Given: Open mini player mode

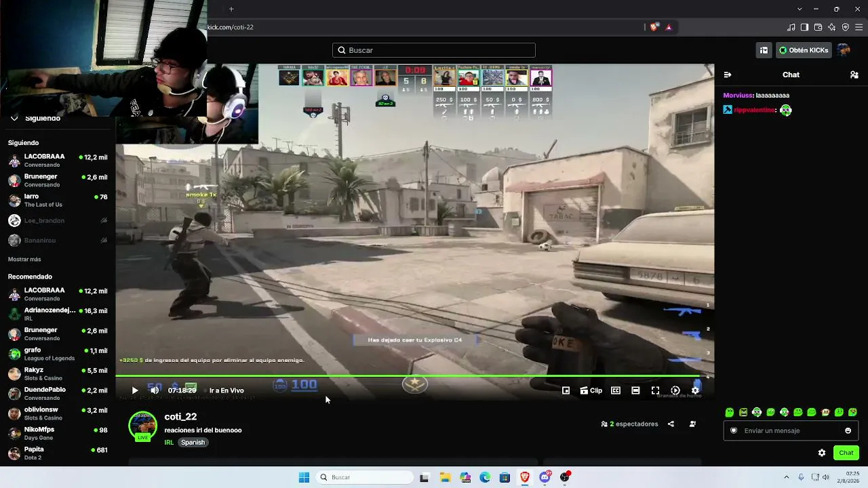Looking at the screenshot, I should [x=566, y=390].
